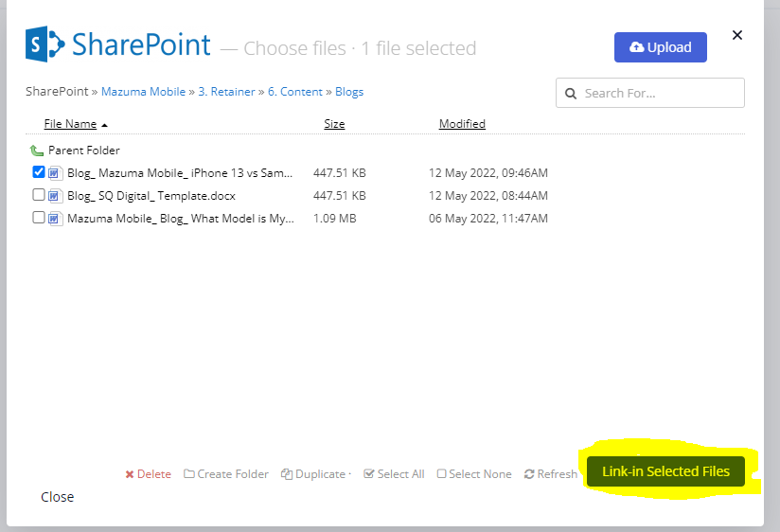Click Word icon of Mazuma Mobile_ Blog_ What Model

[x=55, y=219]
